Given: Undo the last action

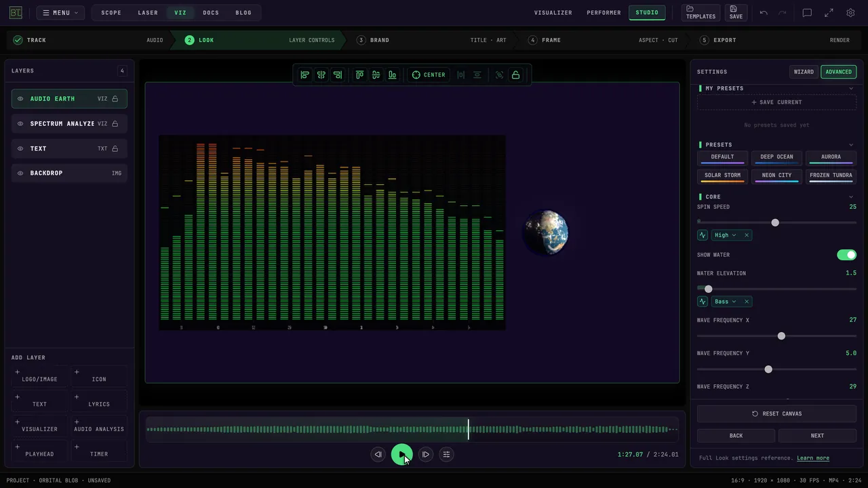Looking at the screenshot, I should click(764, 13).
